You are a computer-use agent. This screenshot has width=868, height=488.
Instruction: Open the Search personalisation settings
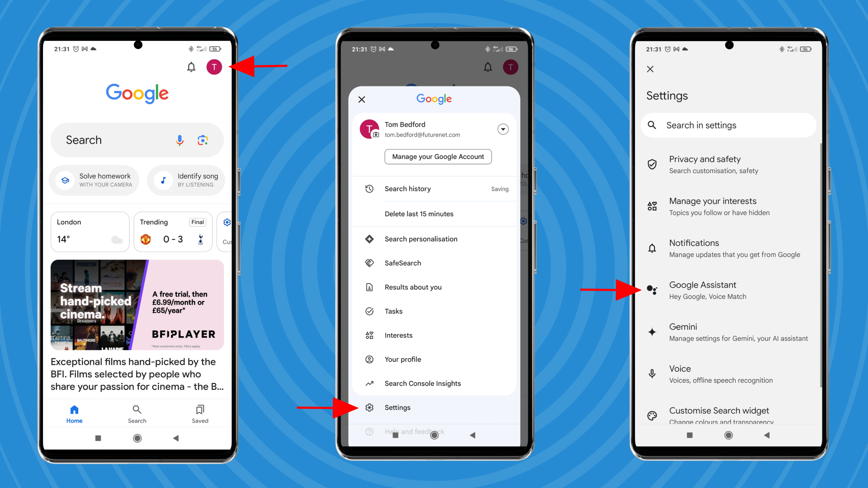click(x=421, y=238)
